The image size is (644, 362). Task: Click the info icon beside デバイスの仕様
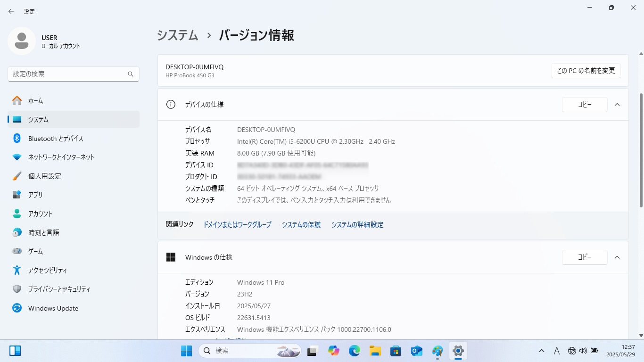171,105
